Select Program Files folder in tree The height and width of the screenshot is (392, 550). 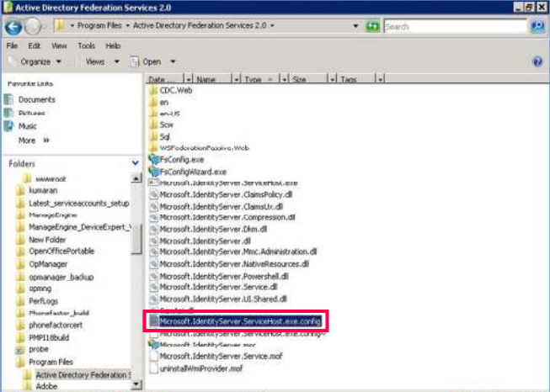(51, 362)
